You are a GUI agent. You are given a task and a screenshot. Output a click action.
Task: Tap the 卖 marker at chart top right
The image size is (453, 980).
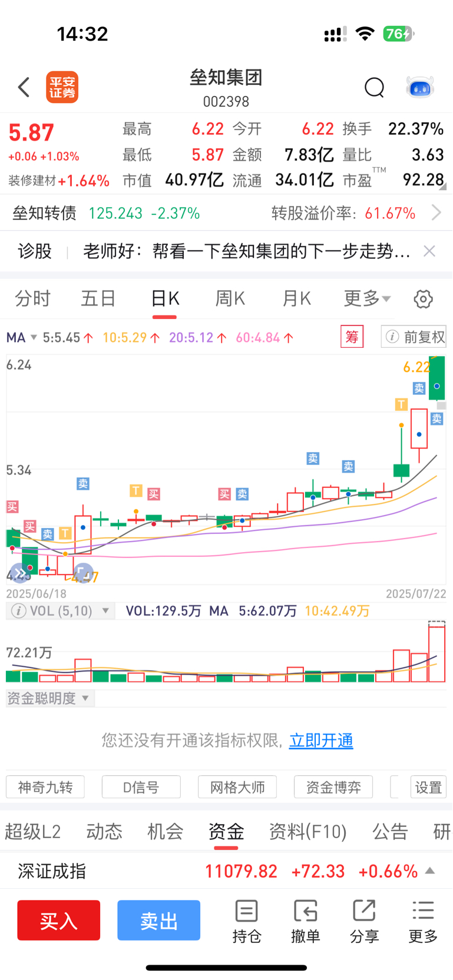419,388
